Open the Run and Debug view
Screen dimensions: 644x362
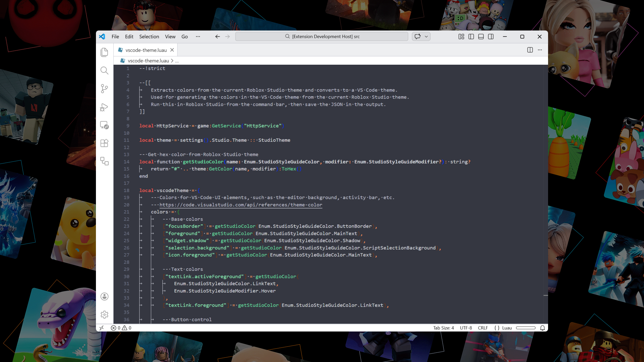tap(104, 107)
